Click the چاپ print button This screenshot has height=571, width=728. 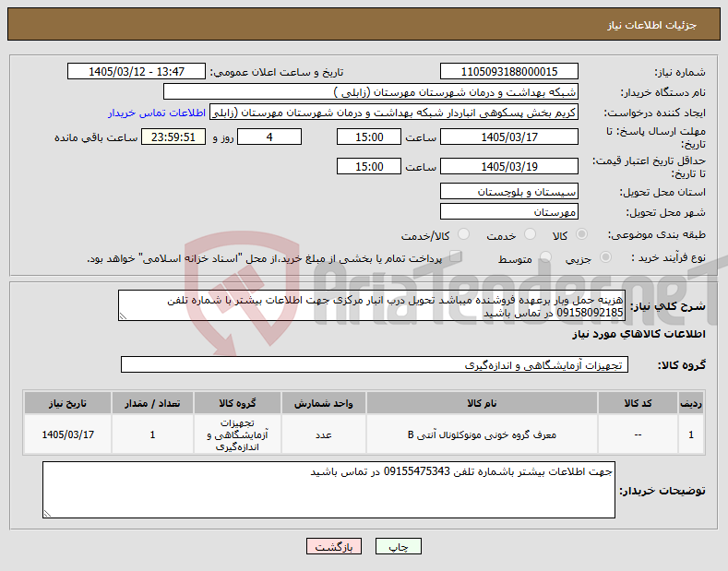pos(399,547)
